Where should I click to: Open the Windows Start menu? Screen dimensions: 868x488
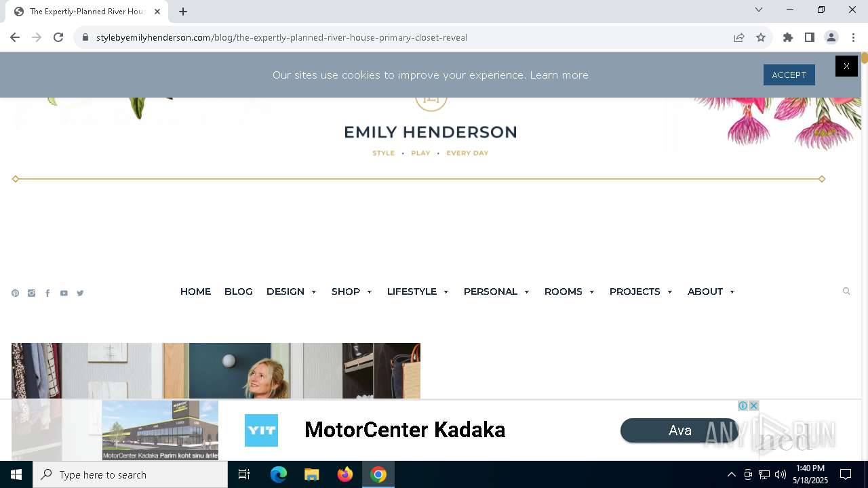coord(16,474)
